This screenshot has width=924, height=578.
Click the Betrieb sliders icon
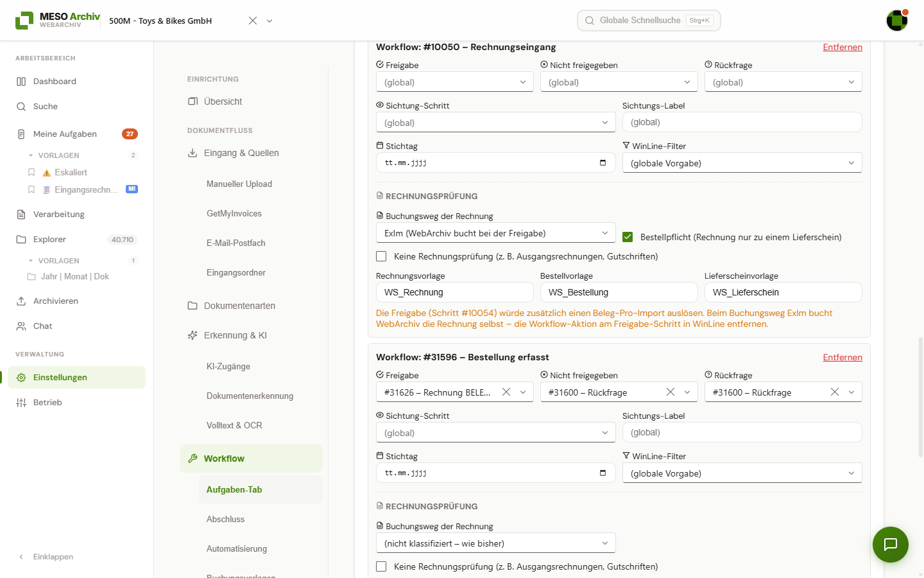coord(21,403)
